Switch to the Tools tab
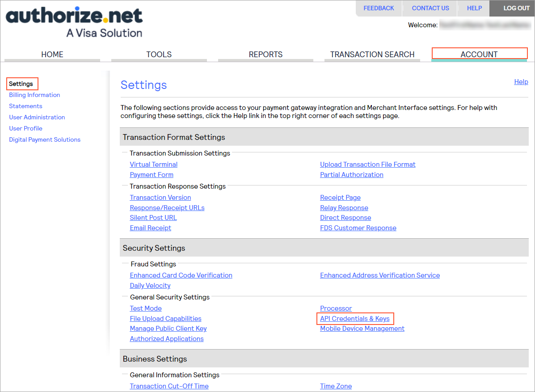Viewport: 535px width, 392px height. [x=159, y=54]
